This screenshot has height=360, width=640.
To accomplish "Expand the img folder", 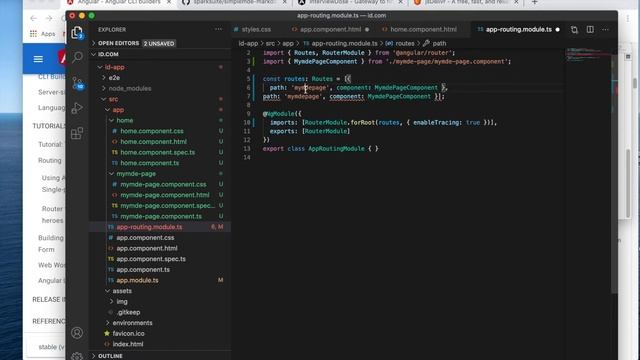I will (x=122, y=301).
